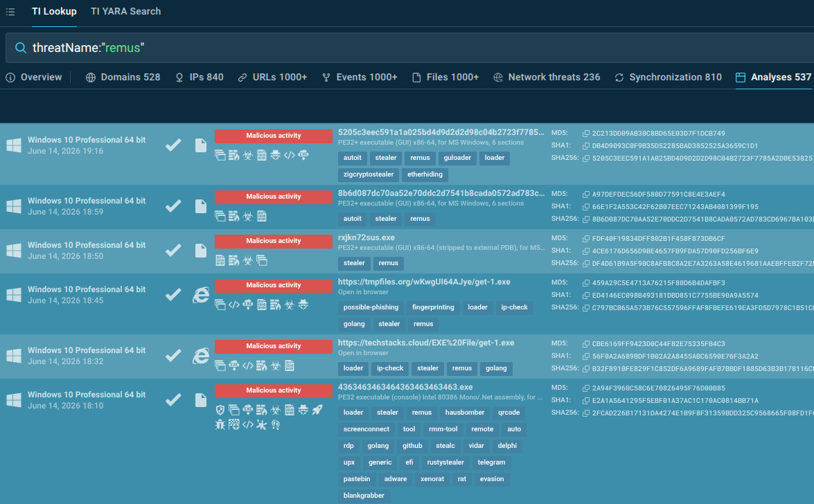Click the magnifier icon in the search bar
This screenshot has width=814, height=504.
20,48
